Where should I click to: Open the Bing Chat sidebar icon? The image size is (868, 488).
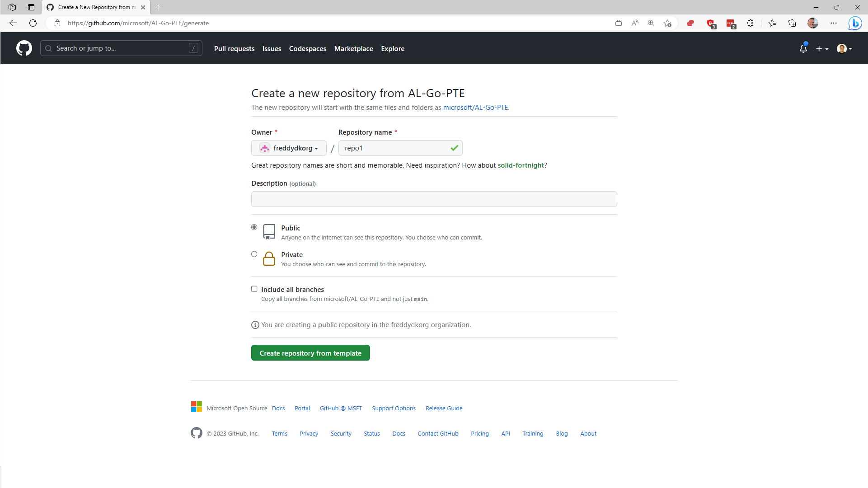point(855,23)
